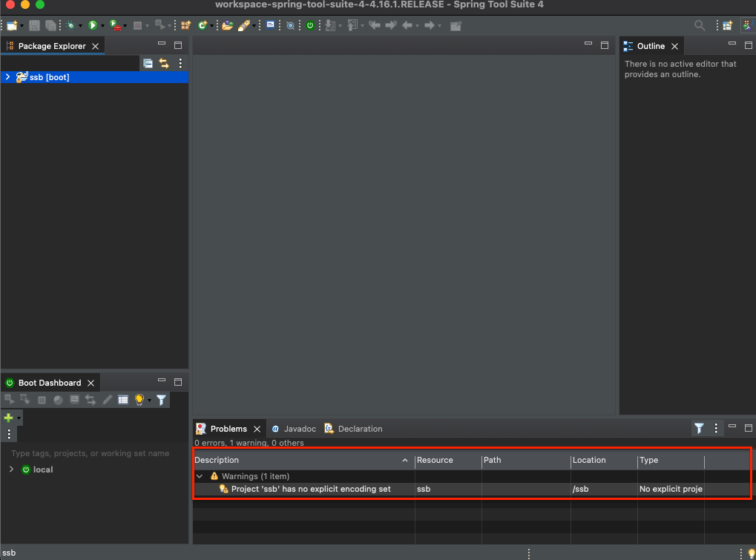The height and width of the screenshot is (560, 756).
Task: Click the Open Console monitor icon
Action: click(271, 25)
